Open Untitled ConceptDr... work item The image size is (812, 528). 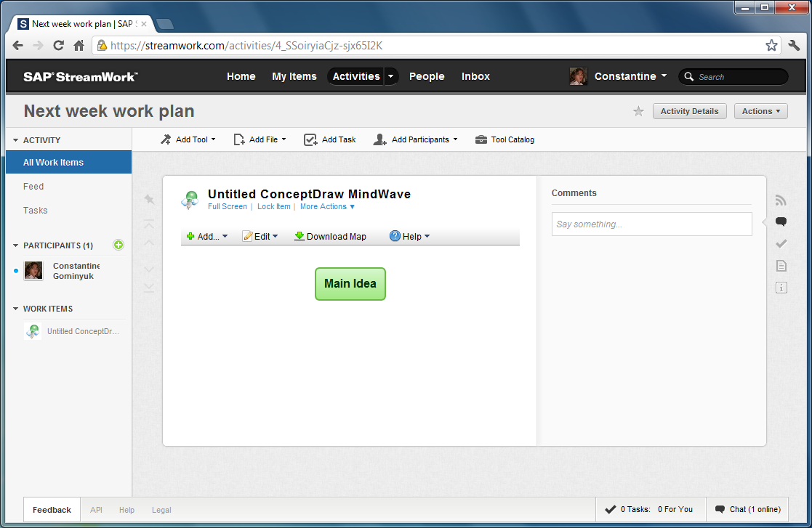click(x=83, y=331)
